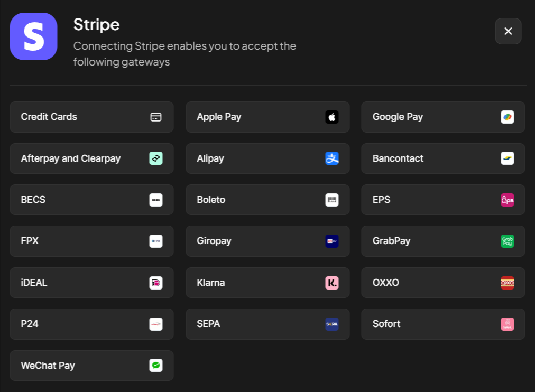Click the EPS icon
Screen dimensions: 535x392
507,200
